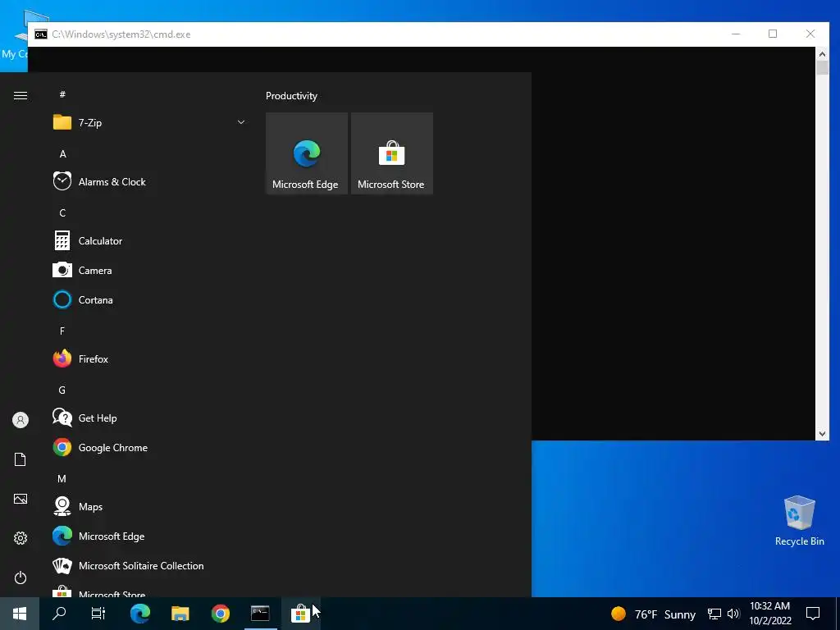
Task: Maximize the cmd.exe window
Action: [773, 34]
